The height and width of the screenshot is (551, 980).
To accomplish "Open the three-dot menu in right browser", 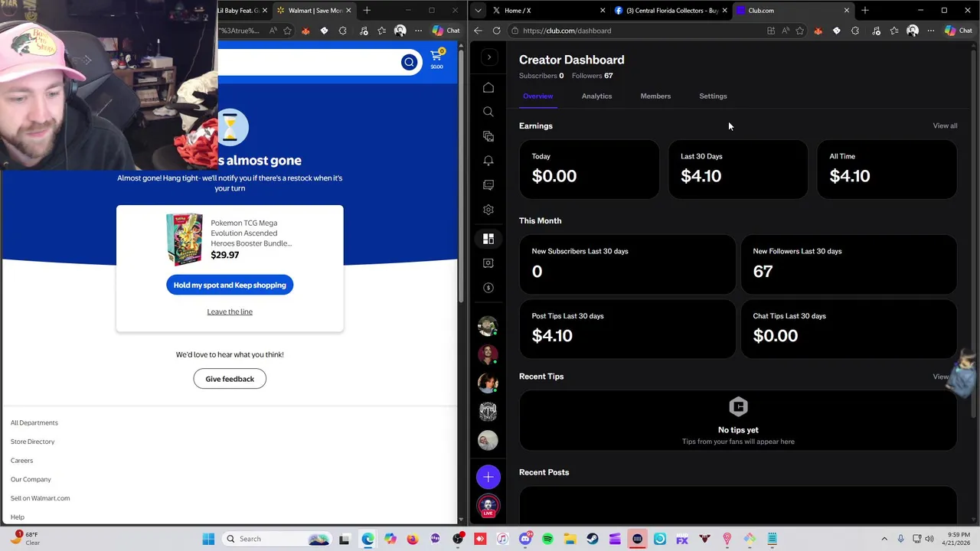I will click(930, 31).
